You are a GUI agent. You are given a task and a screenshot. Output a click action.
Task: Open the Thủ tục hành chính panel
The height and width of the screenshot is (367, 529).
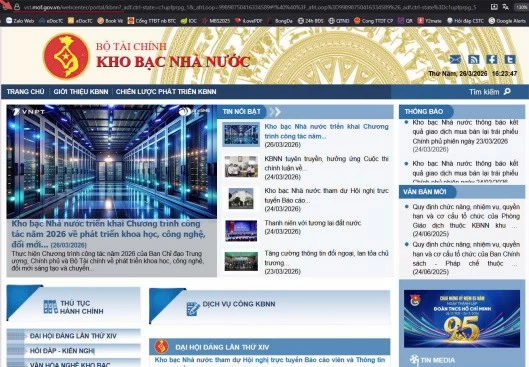click(74, 305)
